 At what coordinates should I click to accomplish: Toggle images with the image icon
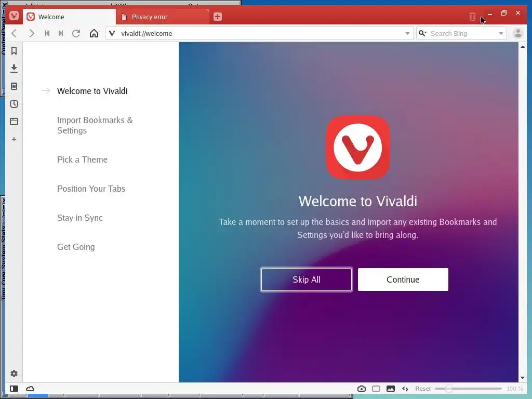pyautogui.click(x=391, y=389)
